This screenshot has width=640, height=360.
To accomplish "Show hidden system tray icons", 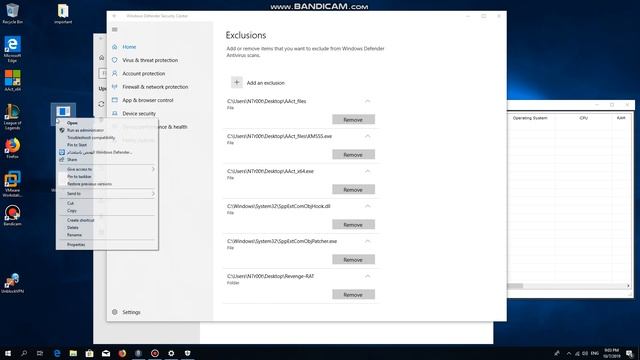I will tap(569, 353).
